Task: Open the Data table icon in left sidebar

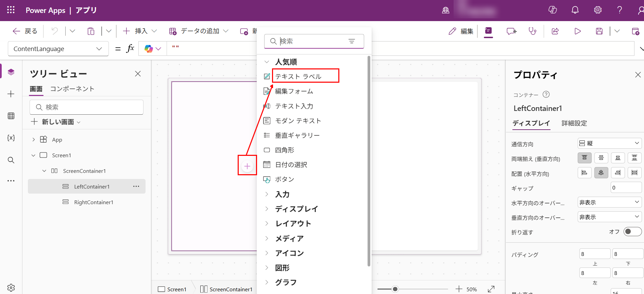Action: tap(11, 116)
